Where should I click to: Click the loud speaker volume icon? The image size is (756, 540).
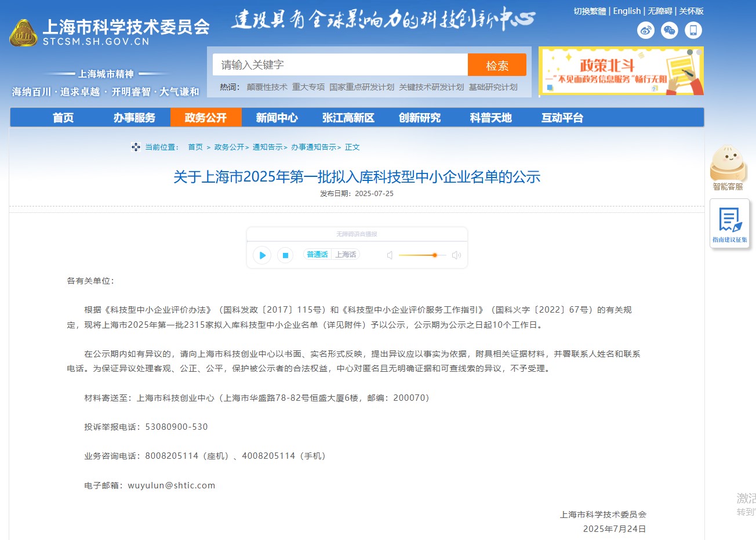coord(456,255)
